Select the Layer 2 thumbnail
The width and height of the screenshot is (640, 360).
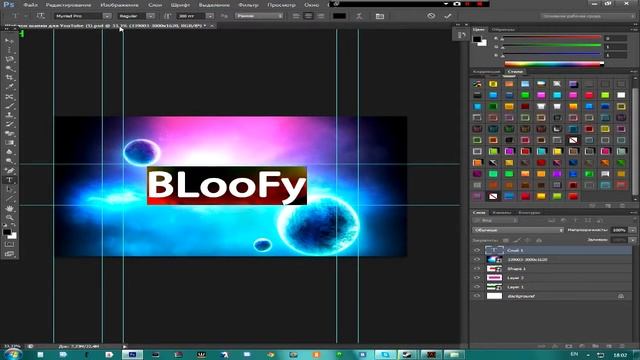494,278
